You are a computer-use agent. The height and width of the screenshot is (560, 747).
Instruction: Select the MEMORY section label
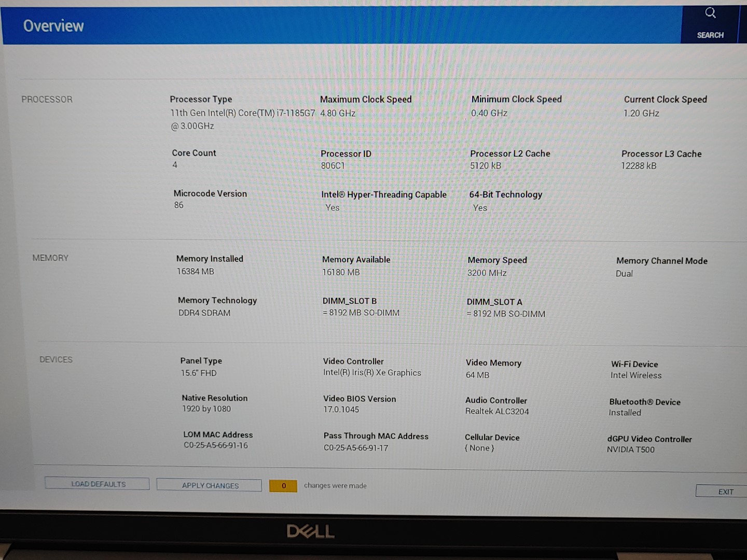[x=50, y=258]
